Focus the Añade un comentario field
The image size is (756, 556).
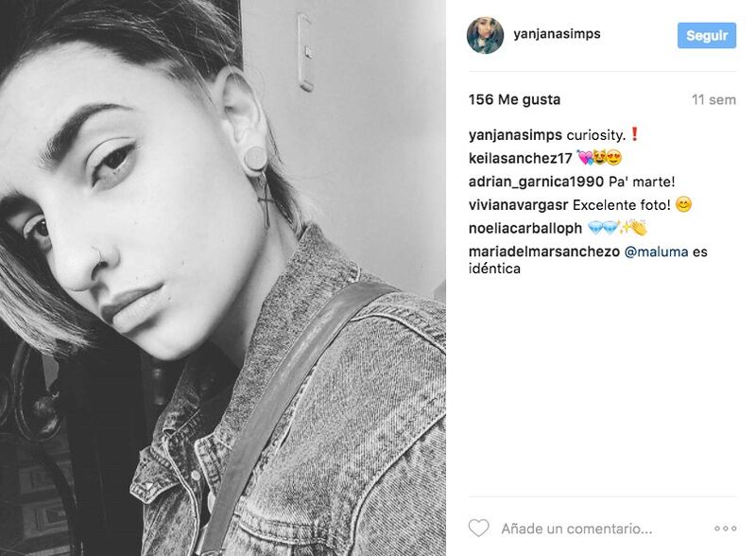click(576, 529)
